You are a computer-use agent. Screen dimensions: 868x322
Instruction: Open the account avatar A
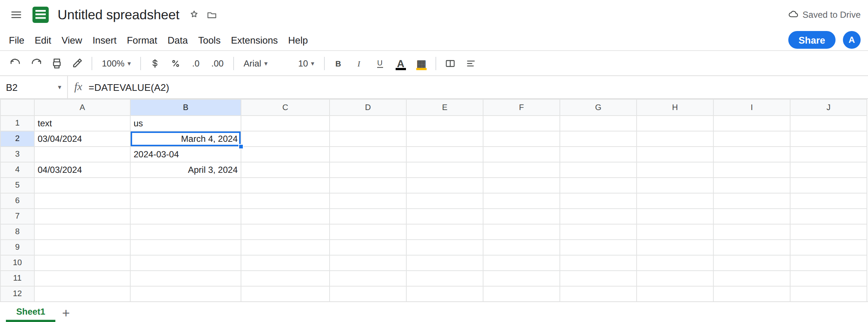pyautogui.click(x=852, y=40)
